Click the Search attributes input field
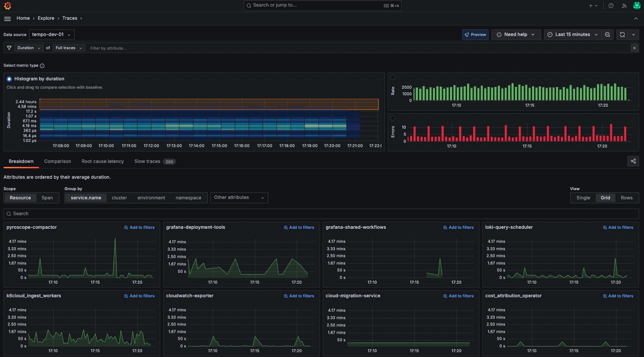644x357 pixels. [x=321, y=214]
